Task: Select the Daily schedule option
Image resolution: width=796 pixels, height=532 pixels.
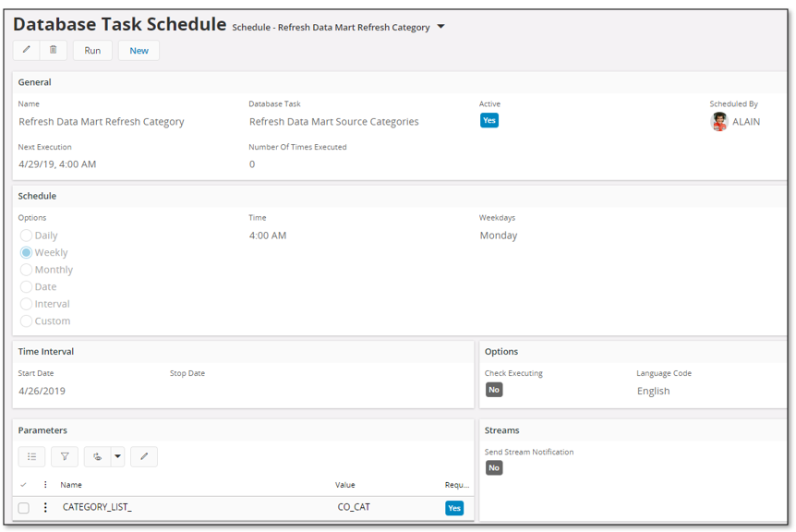Action: [x=26, y=236]
